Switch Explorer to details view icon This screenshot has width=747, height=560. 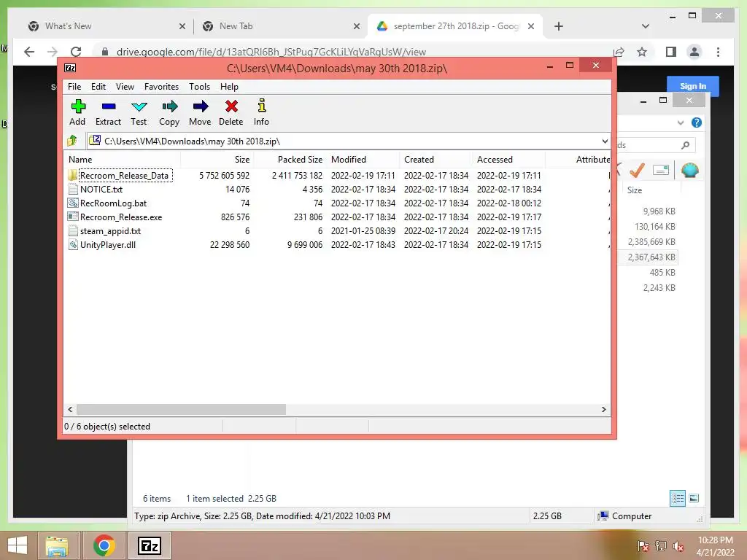[678, 498]
